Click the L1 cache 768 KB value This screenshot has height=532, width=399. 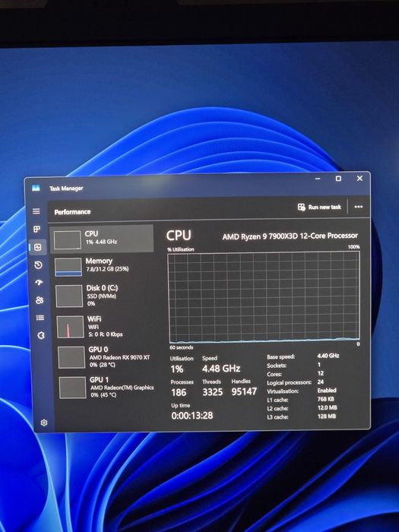pyautogui.click(x=326, y=399)
